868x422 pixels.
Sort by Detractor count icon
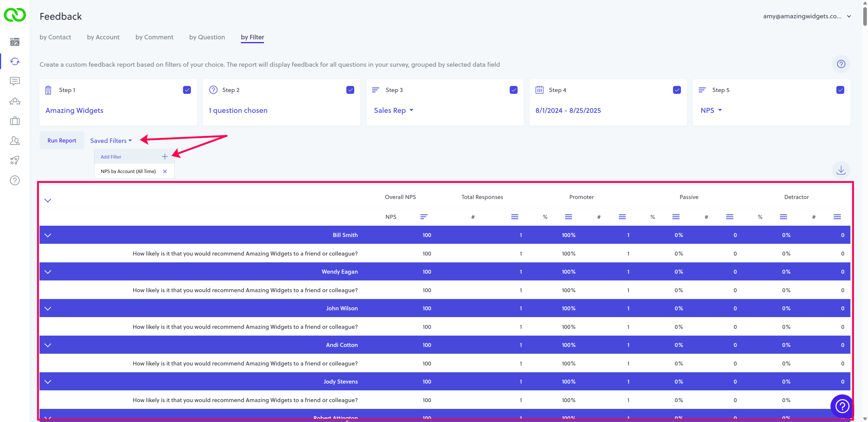click(x=837, y=217)
